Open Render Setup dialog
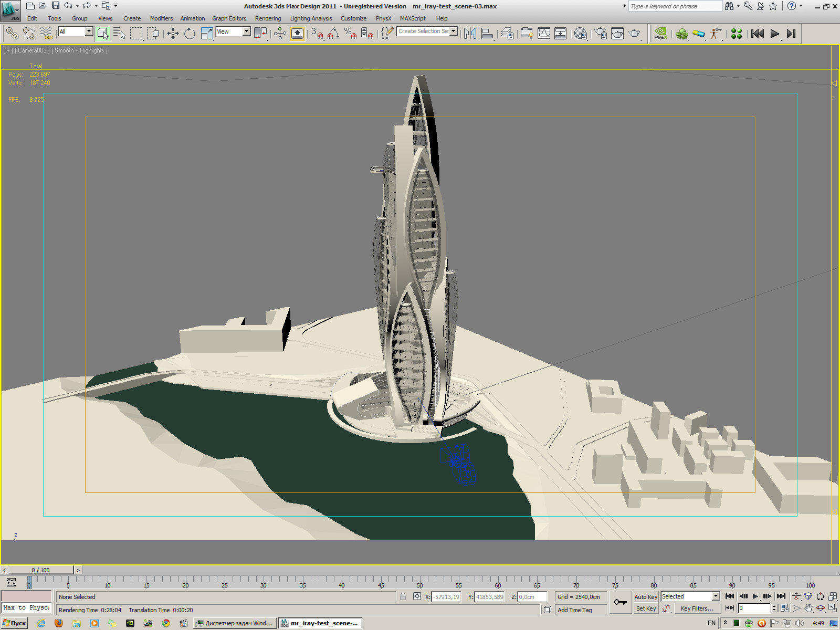Screen dimensions: 840x630 pos(601,34)
